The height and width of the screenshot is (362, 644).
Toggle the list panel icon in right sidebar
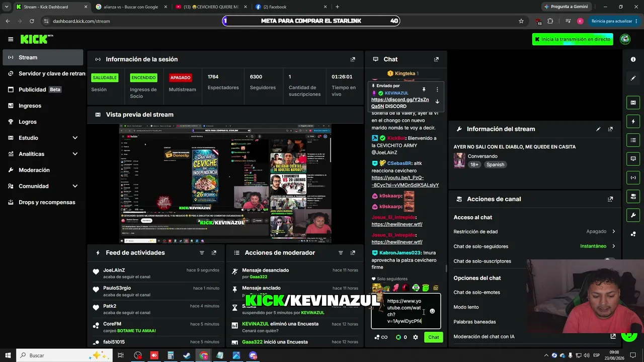[x=633, y=140]
